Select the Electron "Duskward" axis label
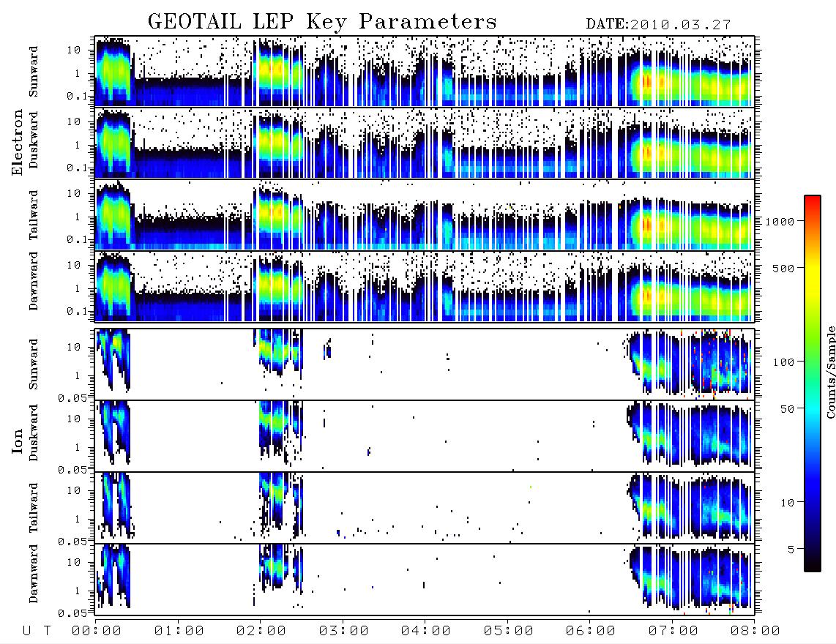836x644 pixels. tap(34, 140)
